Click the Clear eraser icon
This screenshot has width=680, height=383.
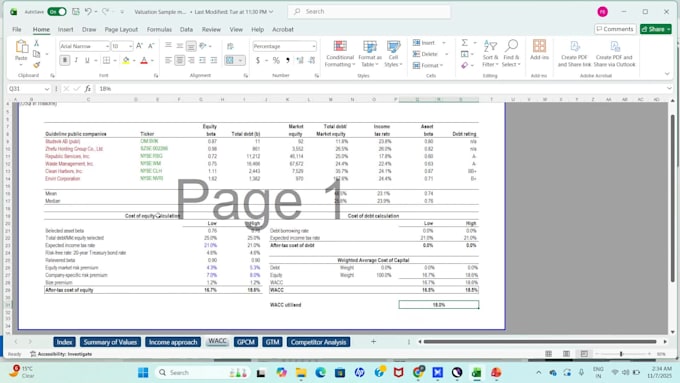464,65
